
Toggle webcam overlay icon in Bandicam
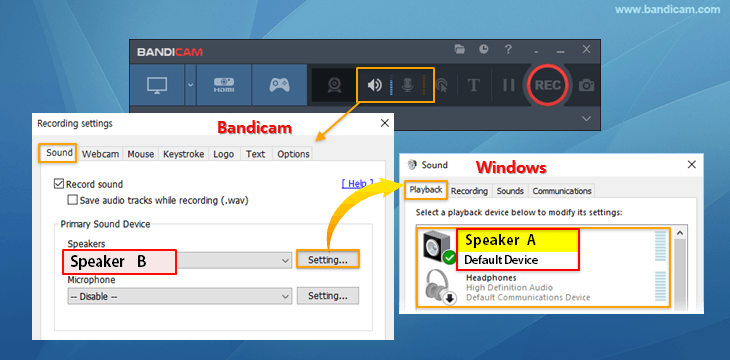334,85
